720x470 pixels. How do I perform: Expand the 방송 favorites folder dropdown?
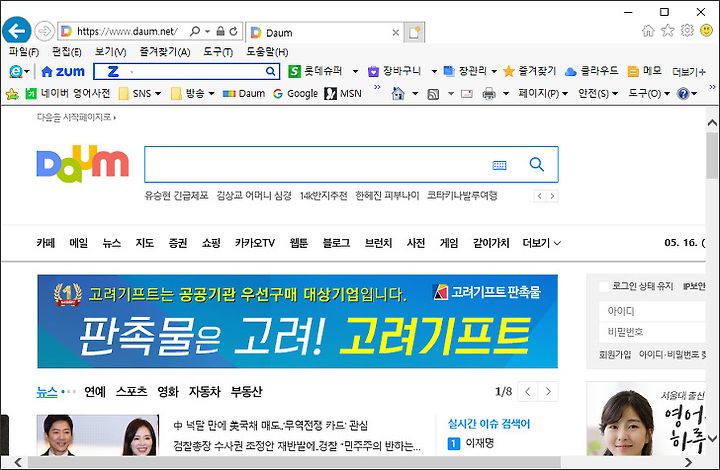pyautogui.click(x=211, y=94)
